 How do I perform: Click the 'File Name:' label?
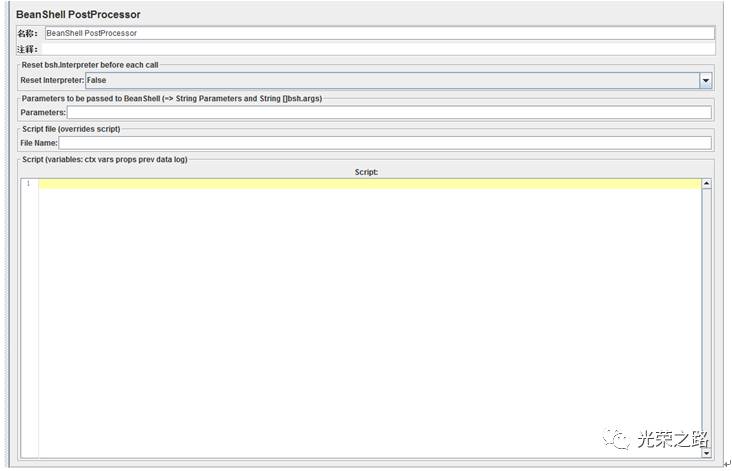(x=39, y=143)
